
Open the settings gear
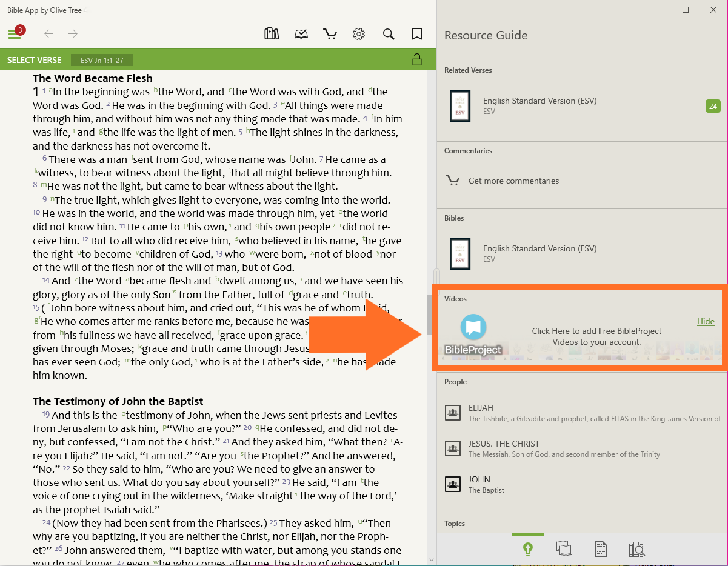[359, 34]
